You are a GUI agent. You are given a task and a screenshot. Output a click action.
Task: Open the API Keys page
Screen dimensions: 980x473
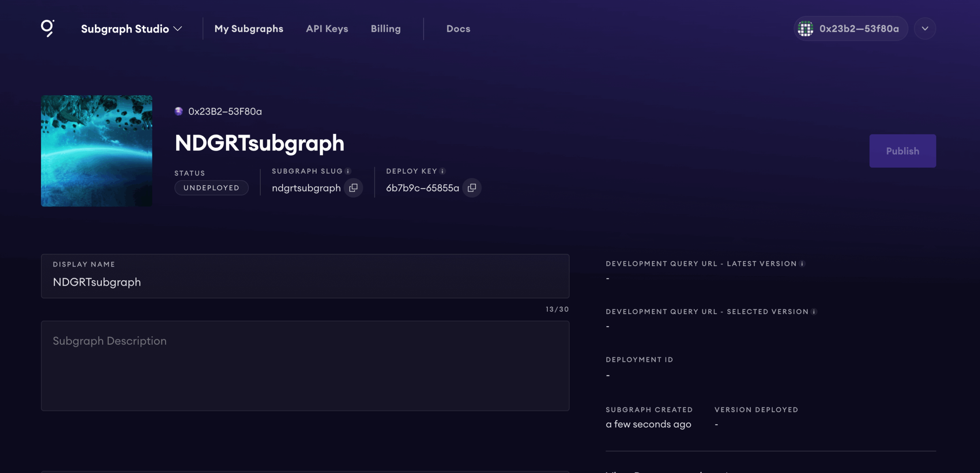pos(327,29)
